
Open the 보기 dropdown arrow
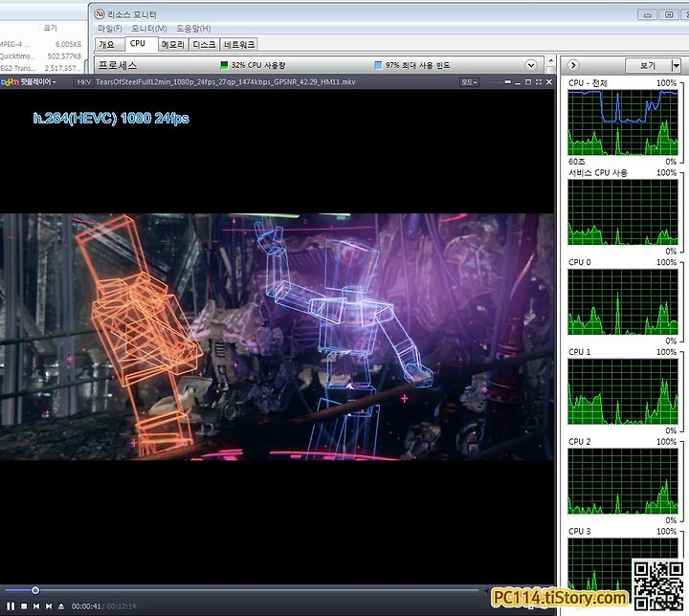pyautogui.click(x=676, y=65)
